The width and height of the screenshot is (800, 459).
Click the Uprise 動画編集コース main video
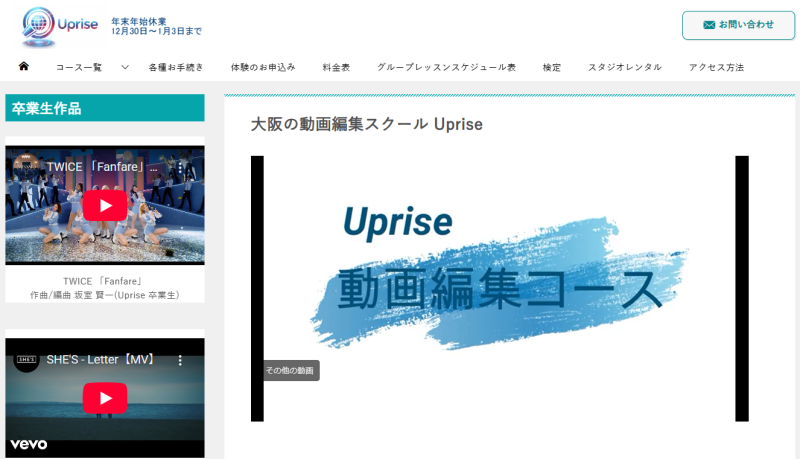click(499, 288)
